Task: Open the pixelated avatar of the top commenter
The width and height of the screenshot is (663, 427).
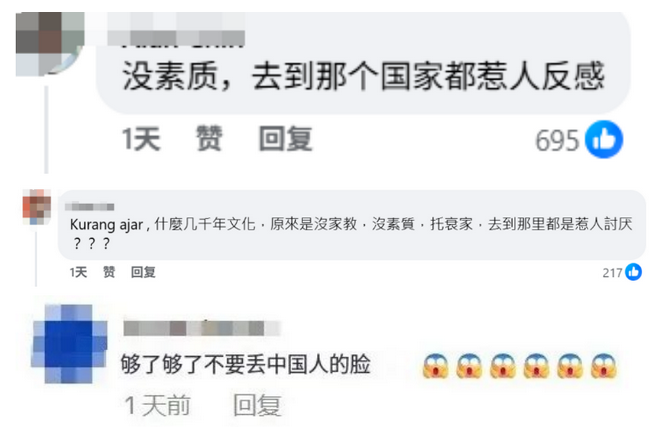Action: point(50,44)
